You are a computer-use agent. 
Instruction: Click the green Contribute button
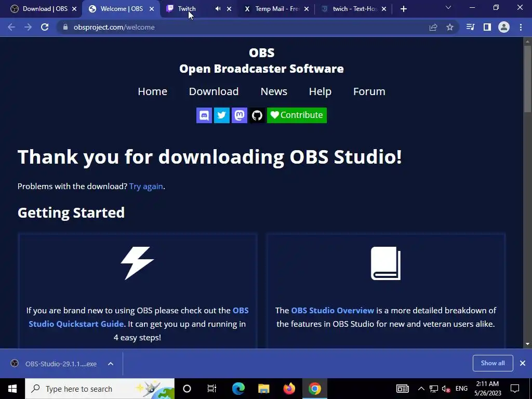tap(297, 115)
